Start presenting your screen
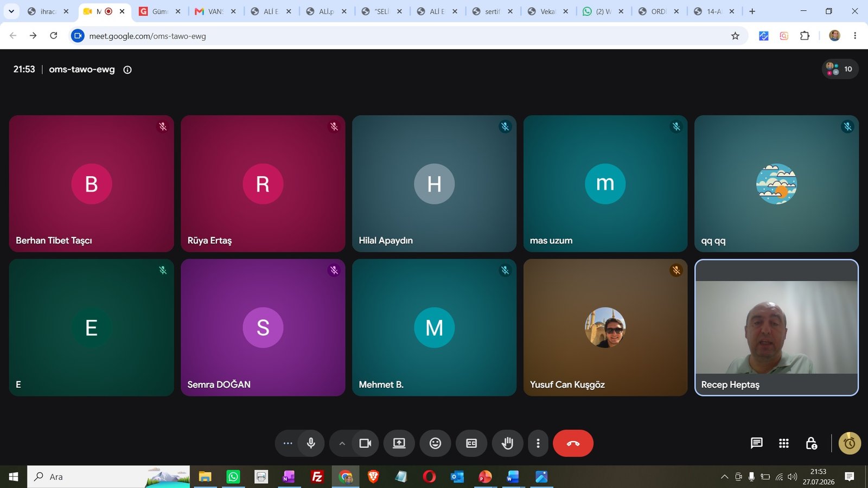The width and height of the screenshot is (868, 488). coord(399,444)
